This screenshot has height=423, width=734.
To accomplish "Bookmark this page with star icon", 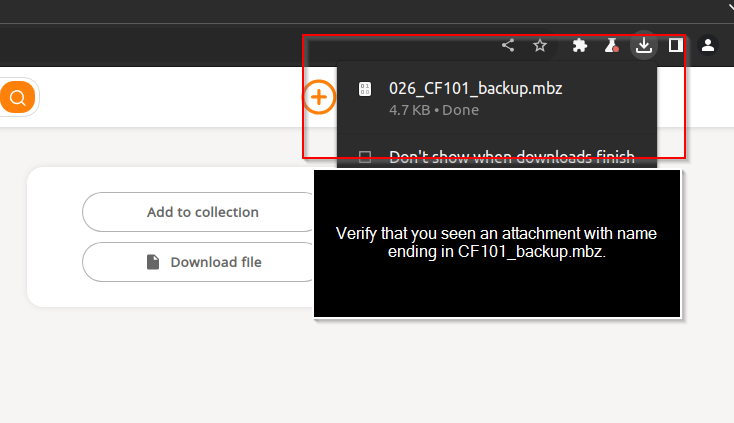I will 540,45.
